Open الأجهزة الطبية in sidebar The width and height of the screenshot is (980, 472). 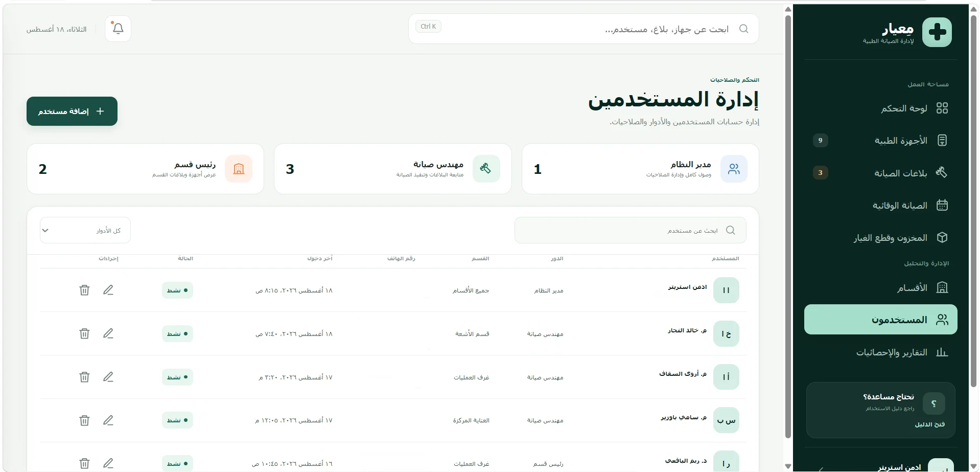click(880, 140)
